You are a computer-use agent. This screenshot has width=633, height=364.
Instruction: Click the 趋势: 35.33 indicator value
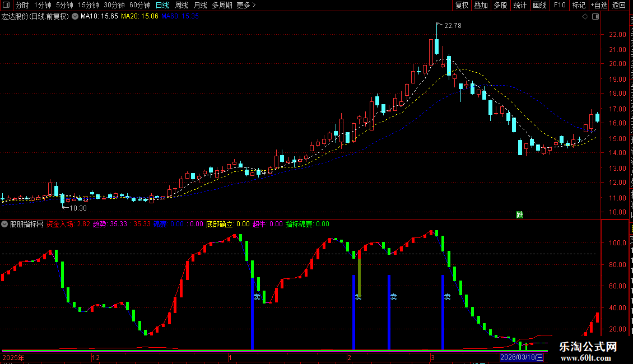110,224
